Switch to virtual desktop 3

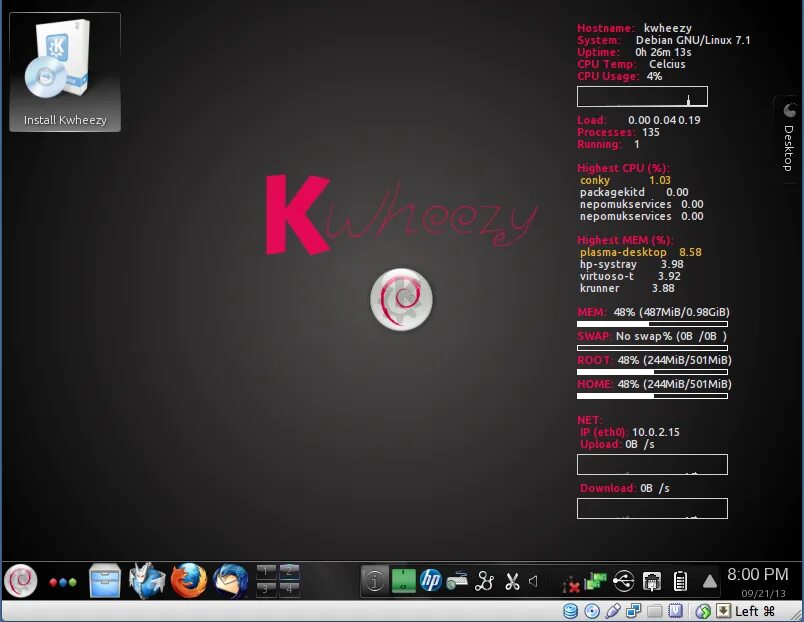(266, 590)
